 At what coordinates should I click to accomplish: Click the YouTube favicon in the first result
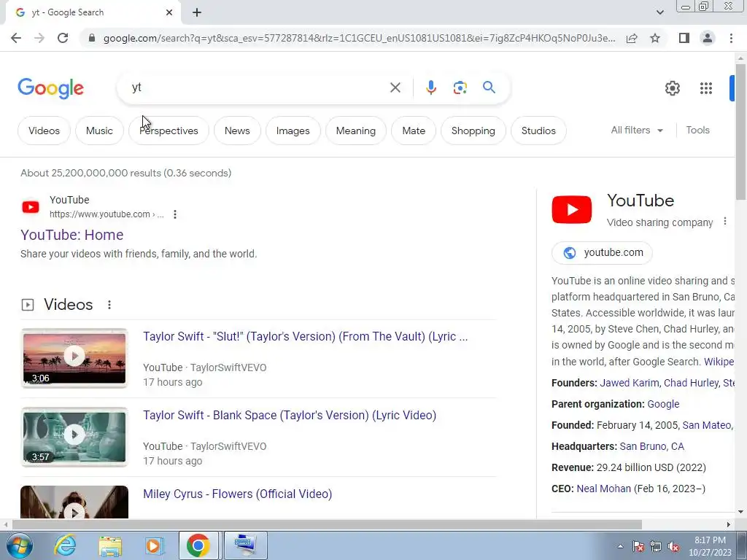coord(31,207)
